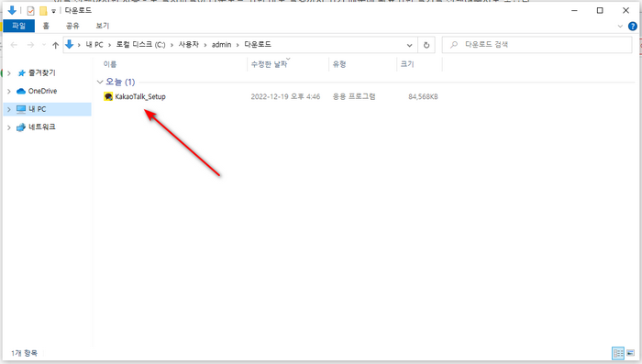The image size is (642, 364).
Task: Switch to the 홈 ribbon tab
Action: pos(46,26)
